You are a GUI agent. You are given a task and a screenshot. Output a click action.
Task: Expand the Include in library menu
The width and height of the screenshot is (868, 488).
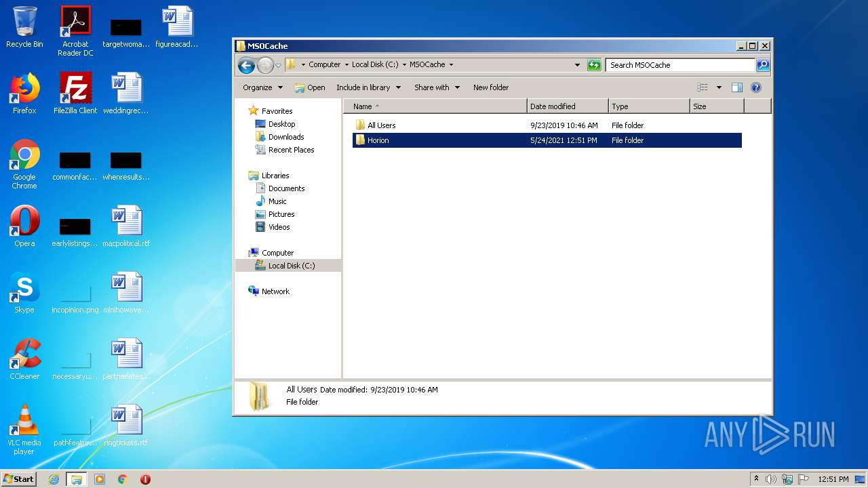[x=369, y=87]
